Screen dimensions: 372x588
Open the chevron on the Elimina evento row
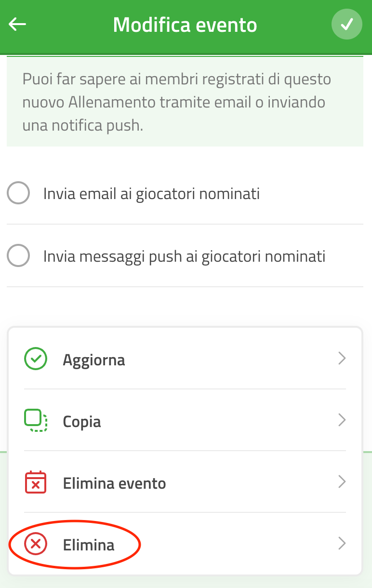pos(342,482)
